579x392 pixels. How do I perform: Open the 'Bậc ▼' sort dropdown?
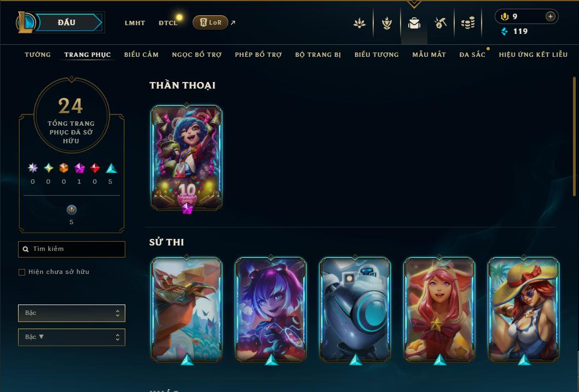(x=72, y=337)
